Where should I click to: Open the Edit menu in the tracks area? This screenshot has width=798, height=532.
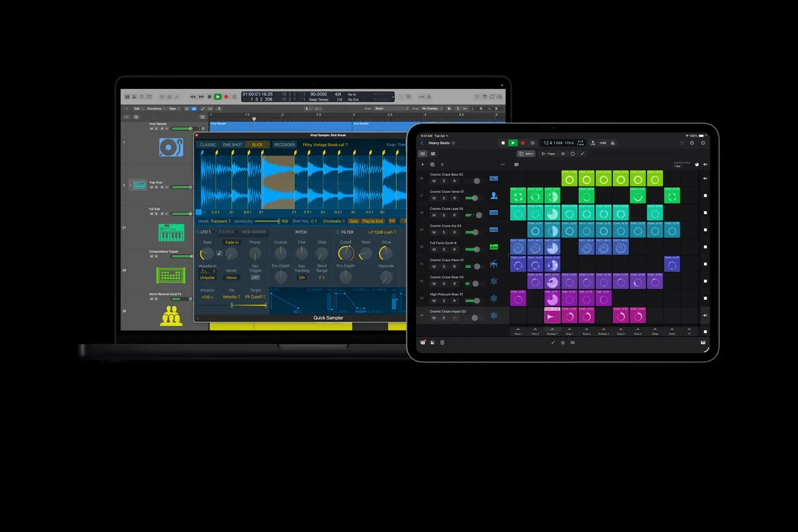[x=138, y=109]
